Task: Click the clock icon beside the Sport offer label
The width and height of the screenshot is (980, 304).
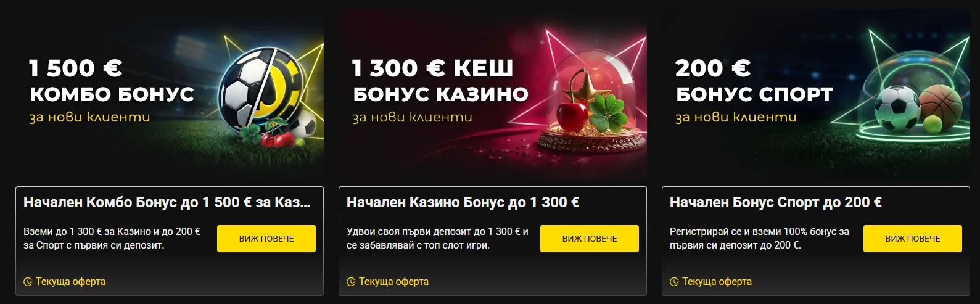Action: (x=674, y=282)
